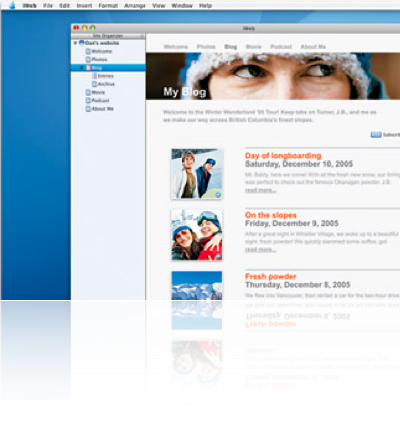The height and width of the screenshot is (421, 400).
Task: Open the Insert menu
Action: point(84,6)
